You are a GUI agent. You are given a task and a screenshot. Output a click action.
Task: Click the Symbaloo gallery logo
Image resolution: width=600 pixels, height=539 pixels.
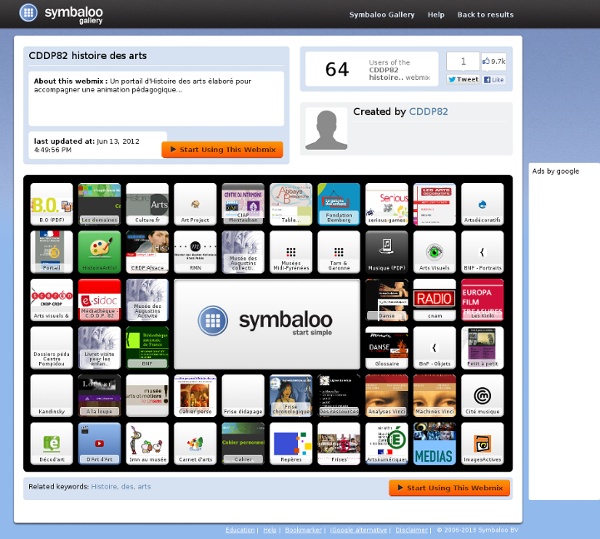(x=61, y=13)
